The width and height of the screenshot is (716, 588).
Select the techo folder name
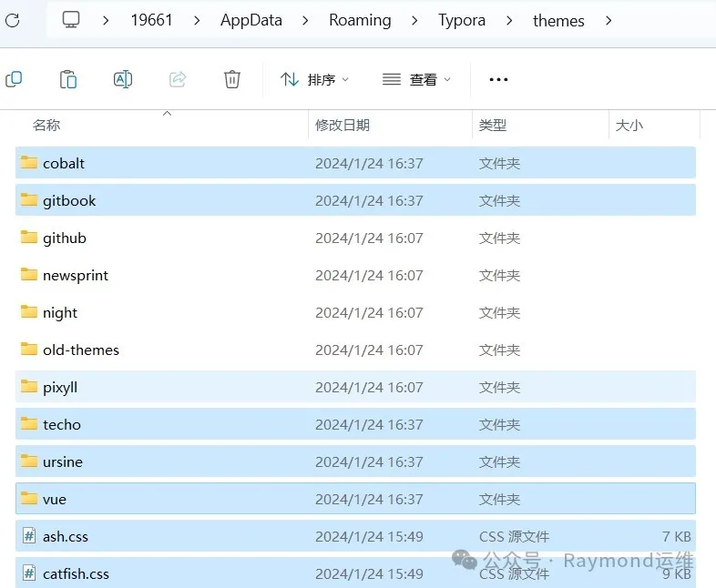[62, 425]
